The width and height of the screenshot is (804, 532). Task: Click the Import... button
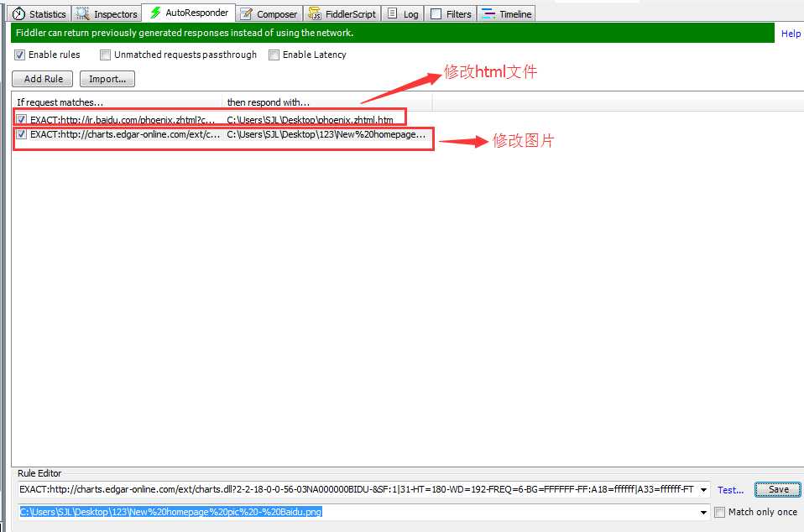point(107,79)
